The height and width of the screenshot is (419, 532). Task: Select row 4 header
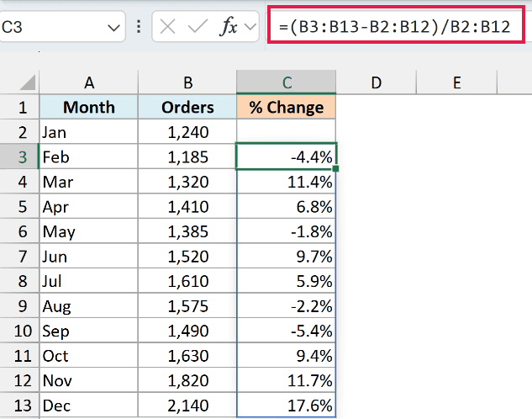19,182
